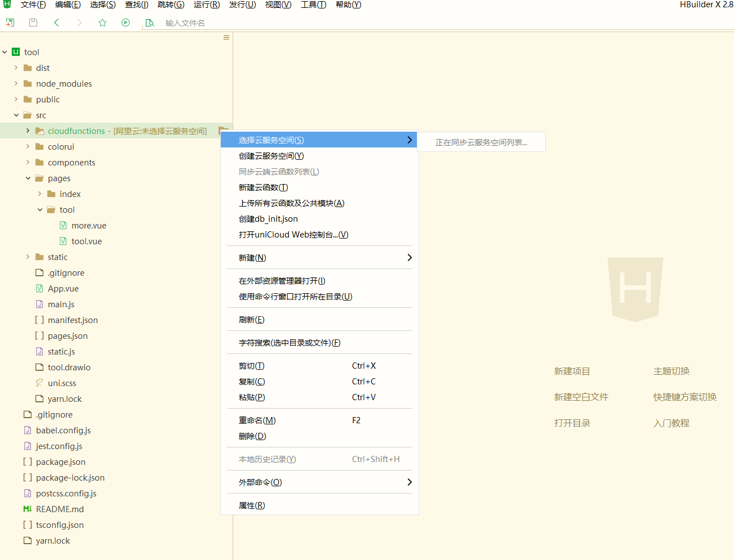Screen dimensions: 734x560
Task: Click the 入门教程 link
Action: click(x=671, y=423)
